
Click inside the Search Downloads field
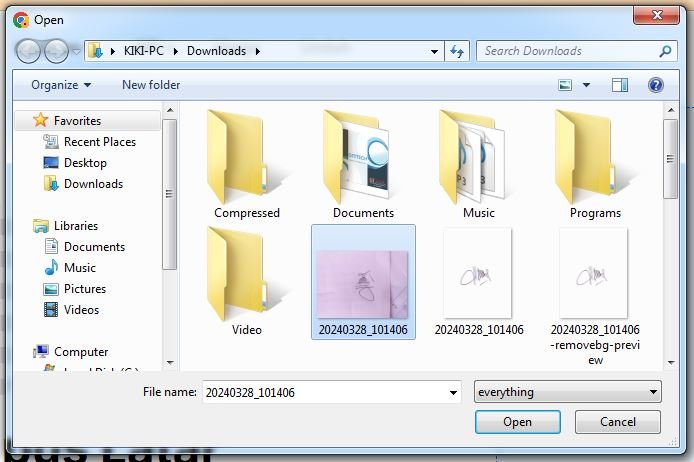tap(565, 51)
